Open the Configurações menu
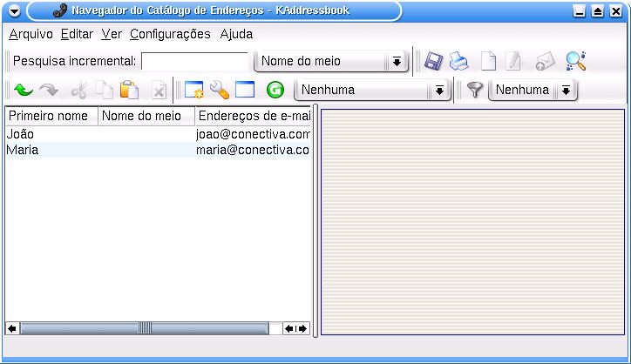 [x=170, y=34]
